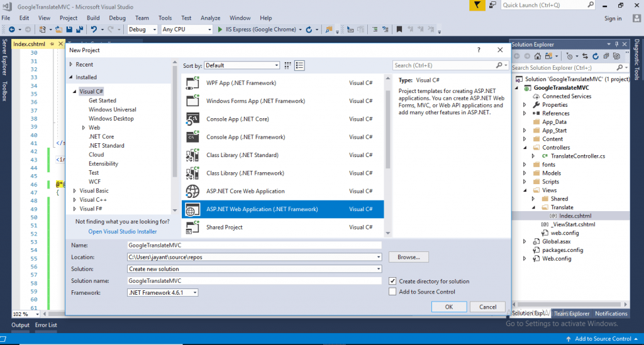Open the Server Explorer side tab
The height and width of the screenshot is (345, 644).
tap(4, 57)
